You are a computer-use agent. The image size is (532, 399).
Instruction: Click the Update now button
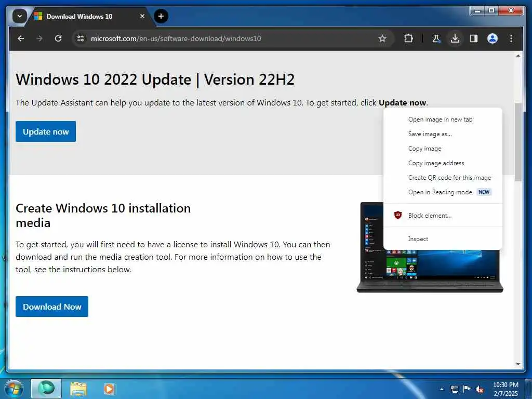pos(46,131)
